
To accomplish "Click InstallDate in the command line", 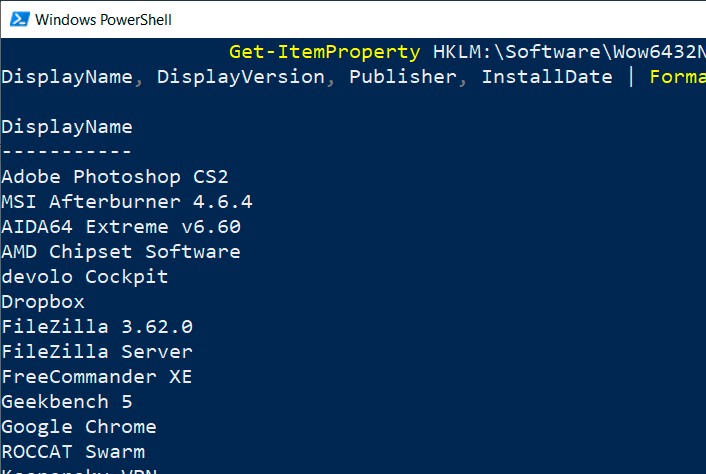I will point(546,77).
